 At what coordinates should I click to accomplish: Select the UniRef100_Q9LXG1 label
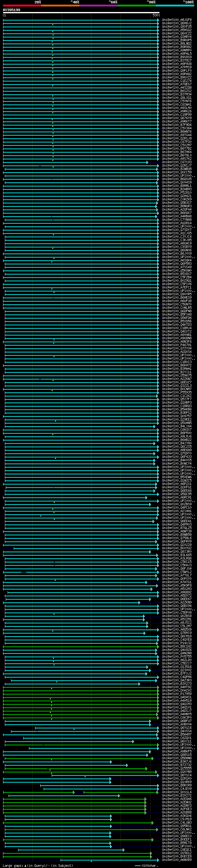177,98
